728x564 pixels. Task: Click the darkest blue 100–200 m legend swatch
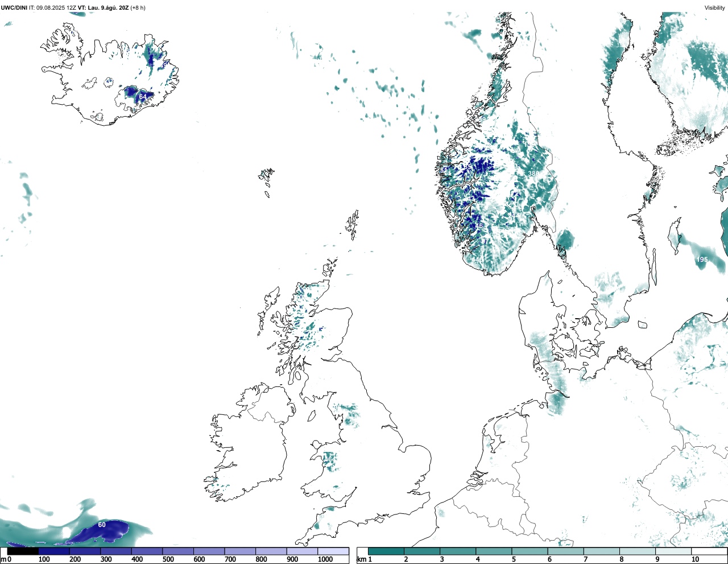[53, 551]
